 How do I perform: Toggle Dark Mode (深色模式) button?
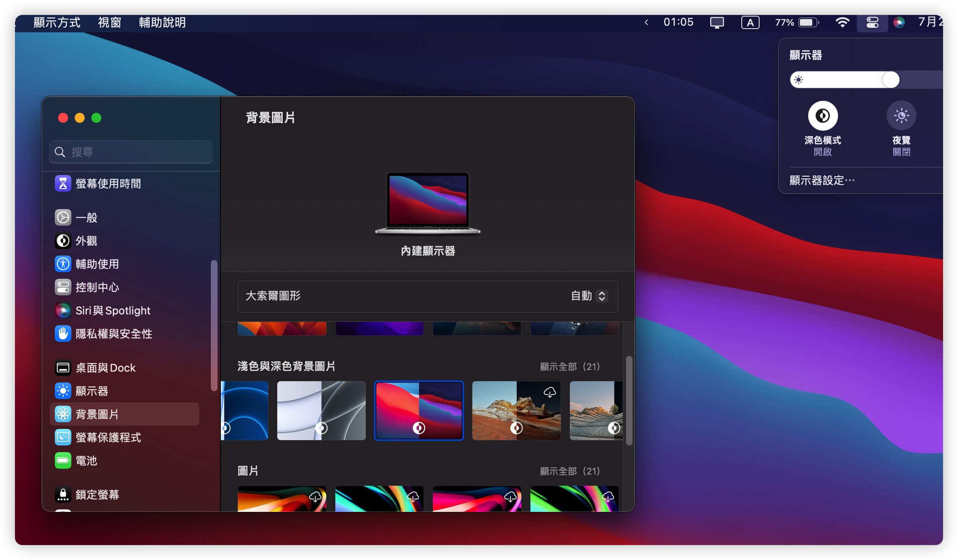822,116
